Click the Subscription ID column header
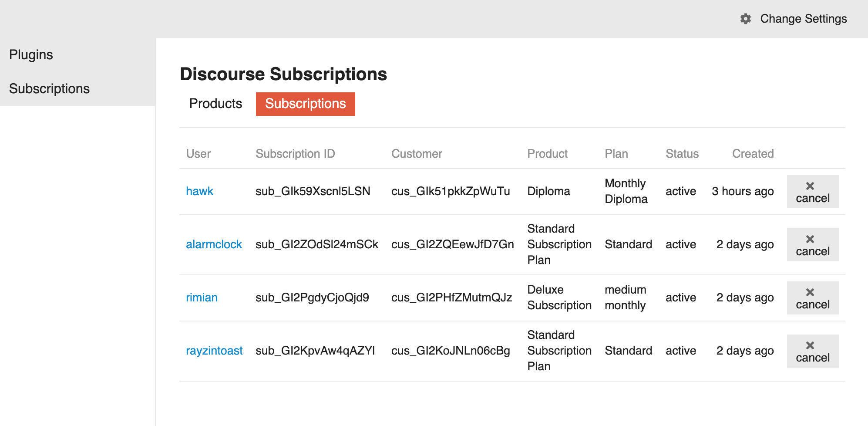Image resolution: width=868 pixels, height=426 pixels. tap(295, 154)
